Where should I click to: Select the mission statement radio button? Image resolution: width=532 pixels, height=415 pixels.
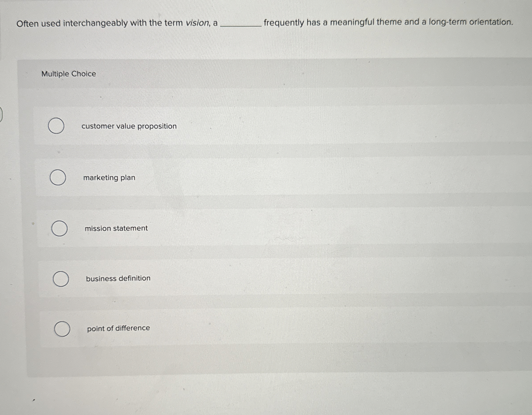pos(60,228)
